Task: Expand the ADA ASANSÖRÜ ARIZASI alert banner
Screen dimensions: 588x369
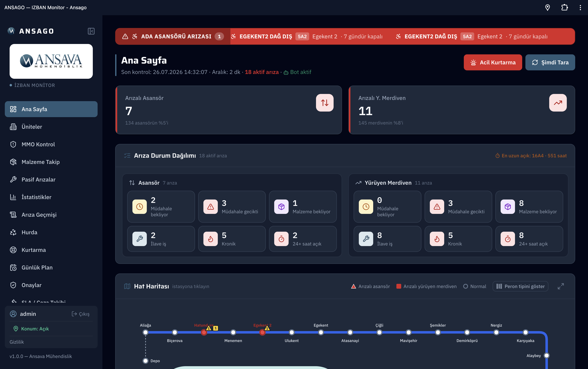Action: (173, 36)
